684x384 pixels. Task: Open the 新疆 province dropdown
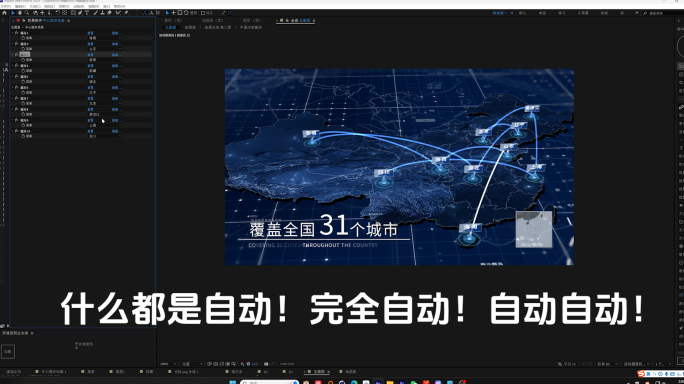[105, 71]
